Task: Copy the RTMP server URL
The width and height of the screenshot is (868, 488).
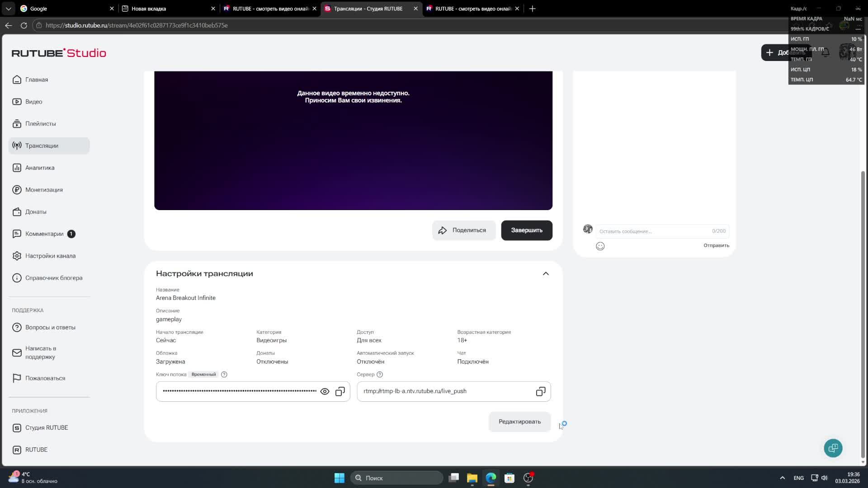Action: [540, 391]
